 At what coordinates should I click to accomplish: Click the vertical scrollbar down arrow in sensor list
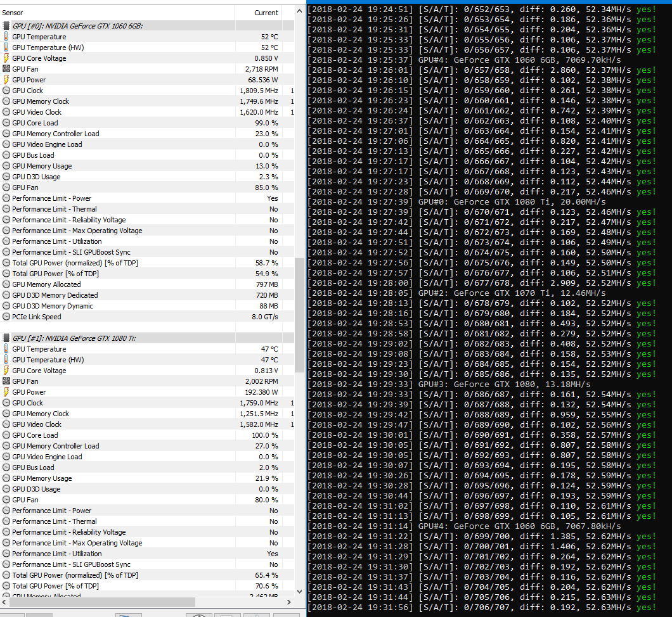(299, 591)
